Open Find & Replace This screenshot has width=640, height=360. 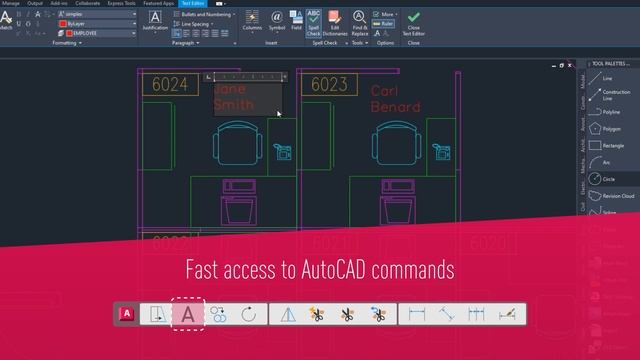click(x=360, y=23)
